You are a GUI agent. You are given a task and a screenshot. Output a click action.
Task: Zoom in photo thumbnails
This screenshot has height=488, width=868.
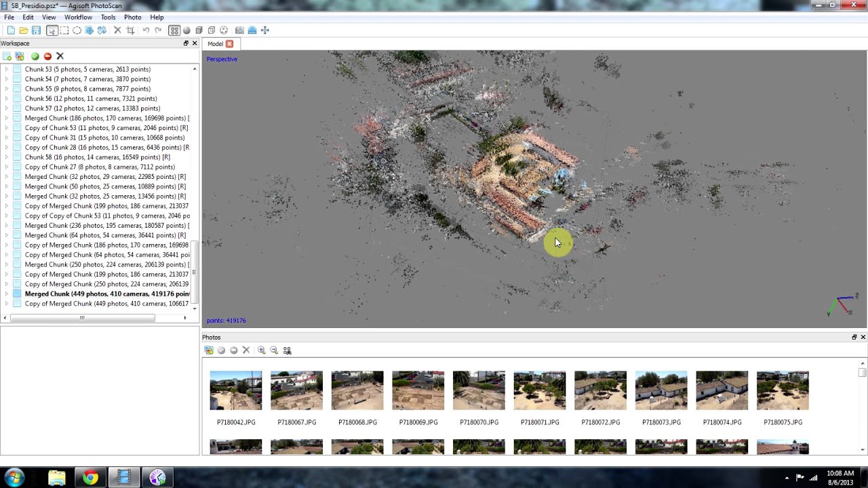point(262,350)
